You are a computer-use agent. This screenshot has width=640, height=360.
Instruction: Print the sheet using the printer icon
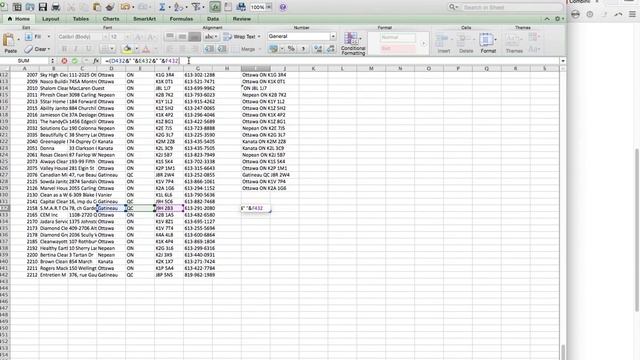tap(56, 7)
